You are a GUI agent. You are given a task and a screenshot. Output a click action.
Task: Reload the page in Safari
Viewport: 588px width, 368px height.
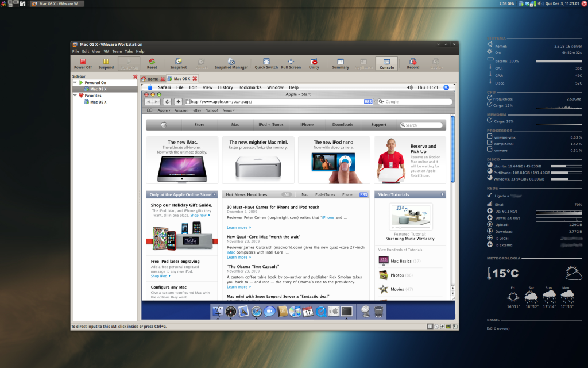[167, 101]
